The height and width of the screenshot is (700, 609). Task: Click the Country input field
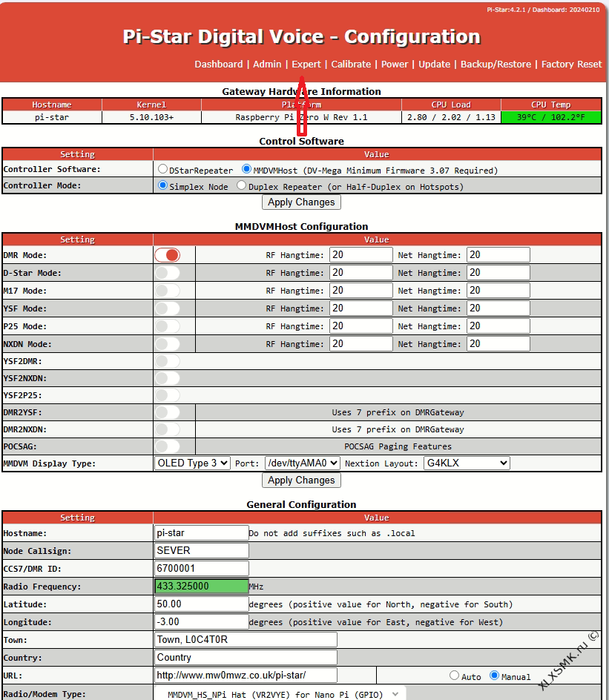coord(246,658)
